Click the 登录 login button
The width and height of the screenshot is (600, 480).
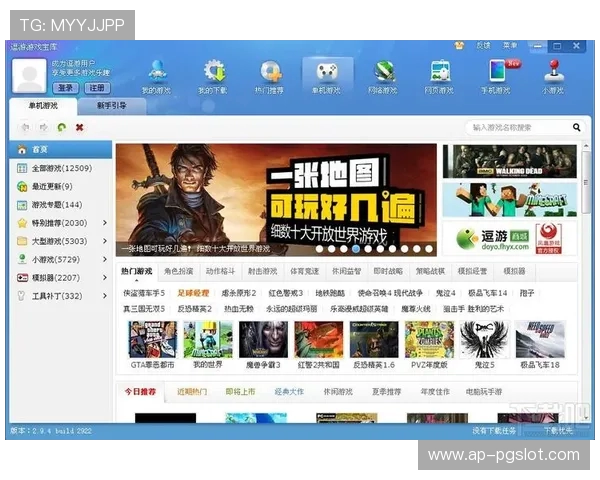(x=65, y=88)
